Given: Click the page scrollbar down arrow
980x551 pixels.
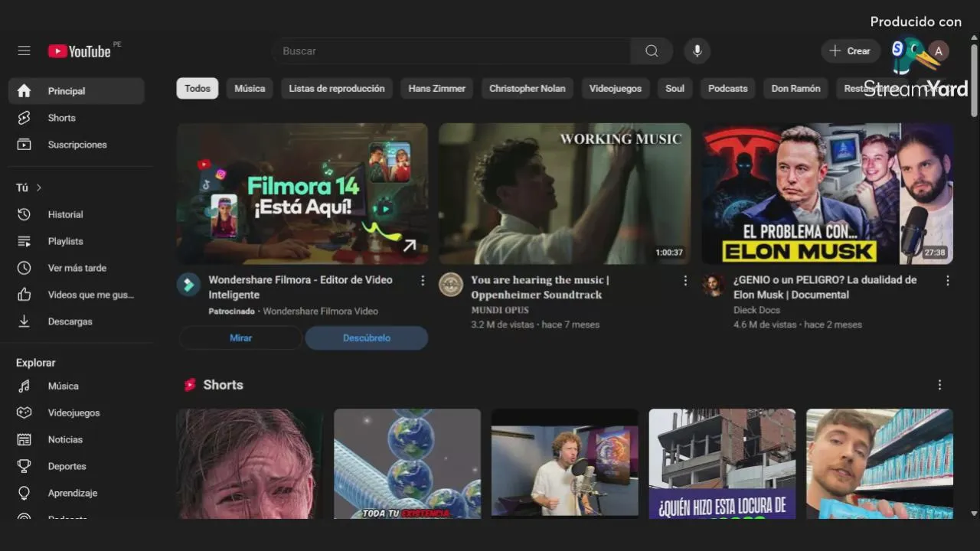Looking at the screenshot, I should (974, 514).
